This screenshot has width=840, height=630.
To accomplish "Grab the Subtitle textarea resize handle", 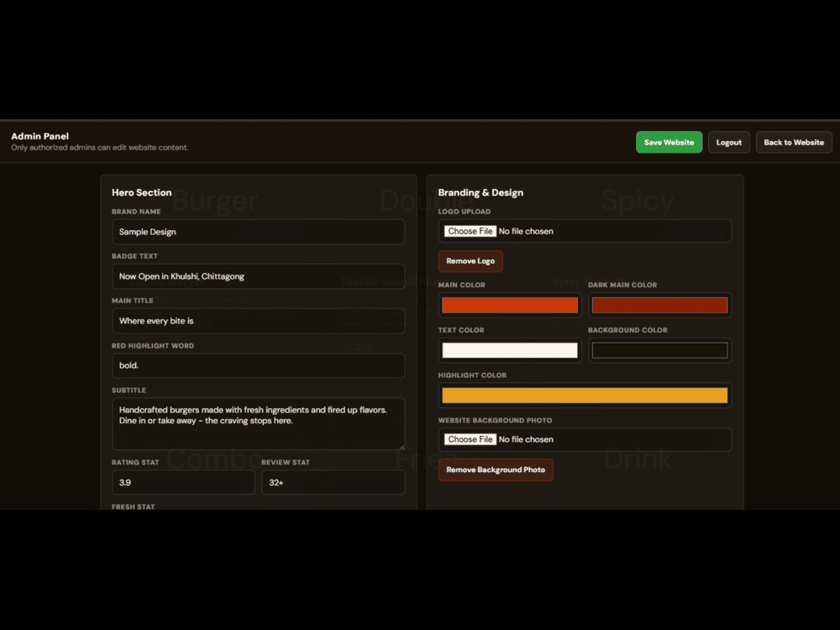I will (402, 447).
